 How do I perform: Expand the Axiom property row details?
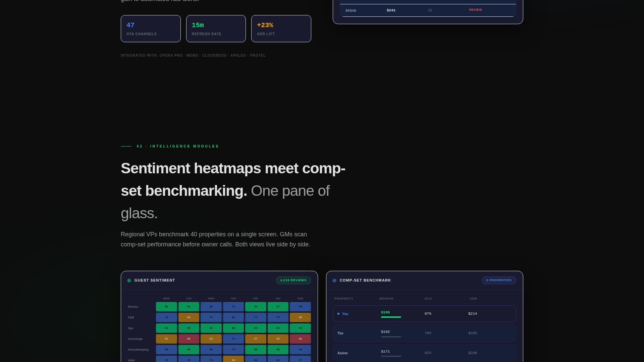tap(424, 353)
